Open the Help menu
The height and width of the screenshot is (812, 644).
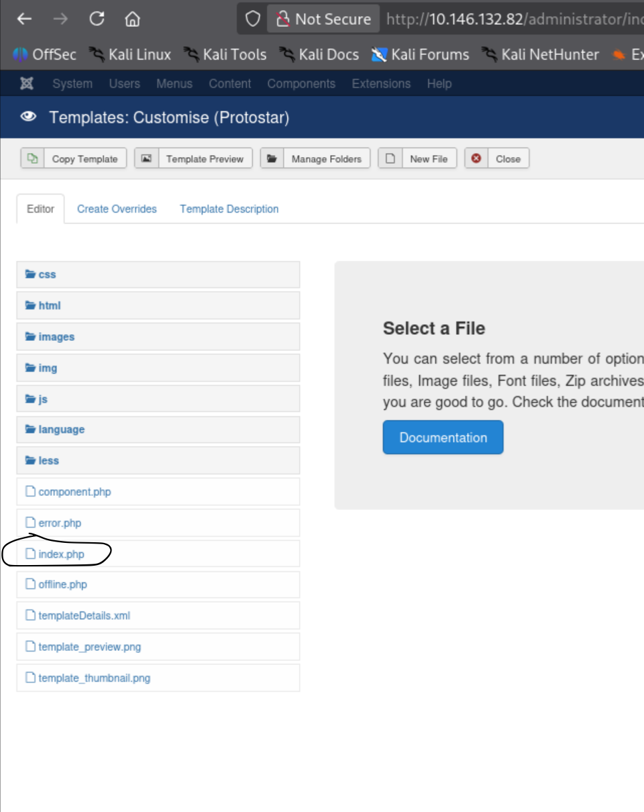coord(439,84)
